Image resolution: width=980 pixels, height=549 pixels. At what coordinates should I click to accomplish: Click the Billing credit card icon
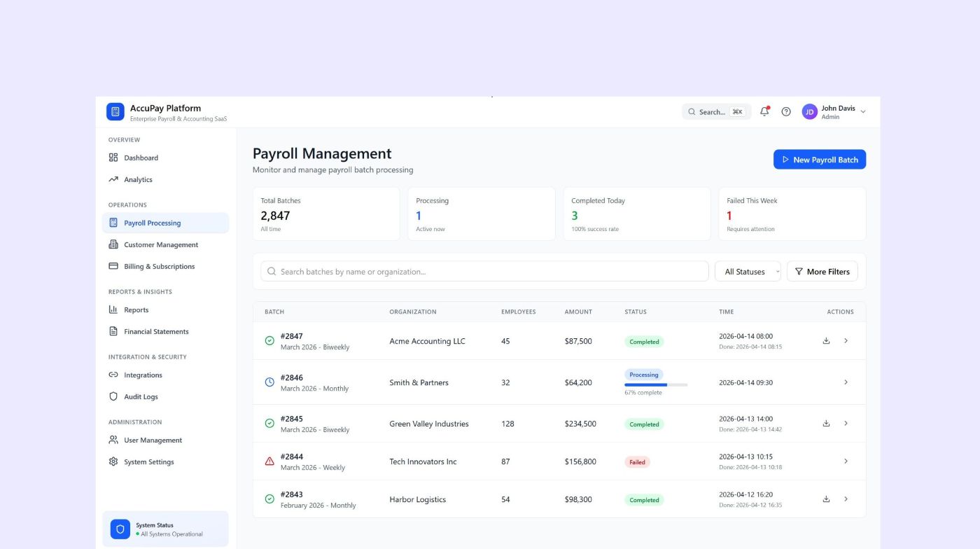(113, 266)
